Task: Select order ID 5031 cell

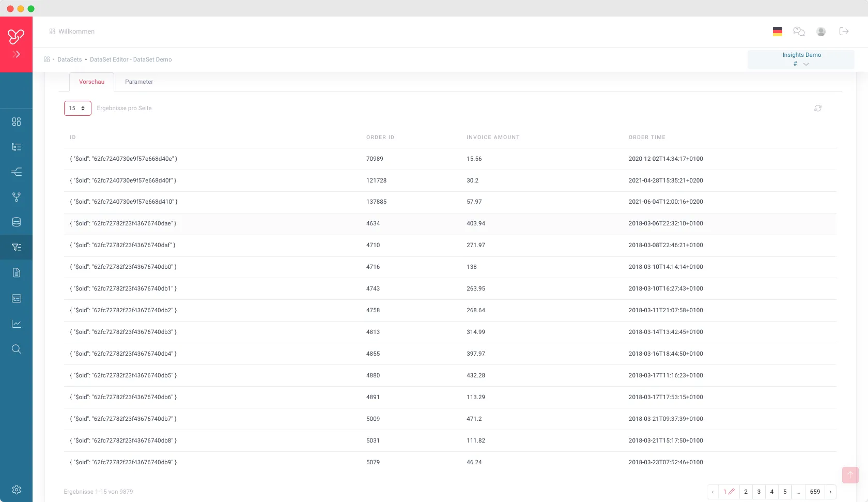Action: pyautogui.click(x=373, y=440)
